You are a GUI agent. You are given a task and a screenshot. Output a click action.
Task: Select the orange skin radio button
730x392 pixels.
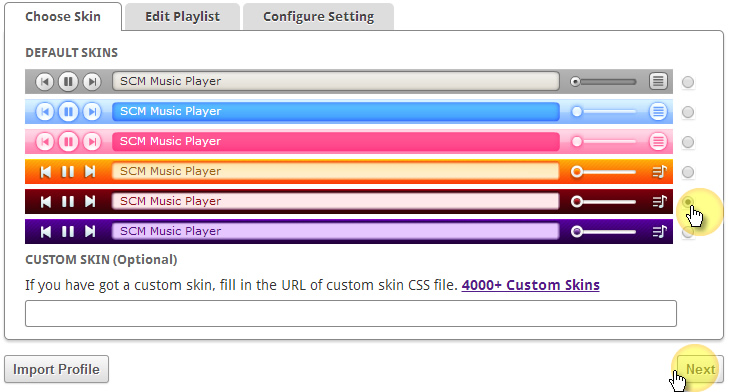pos(688,172)
